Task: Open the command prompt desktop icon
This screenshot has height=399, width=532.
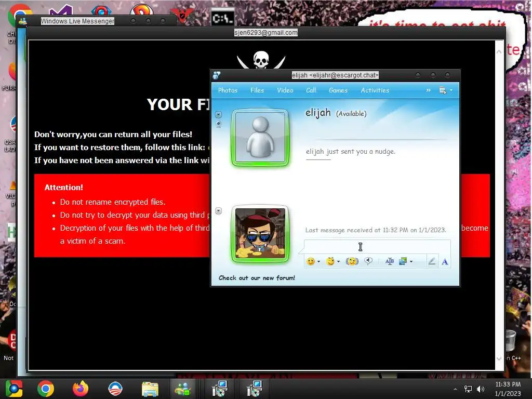Action: tap(222, 18)
